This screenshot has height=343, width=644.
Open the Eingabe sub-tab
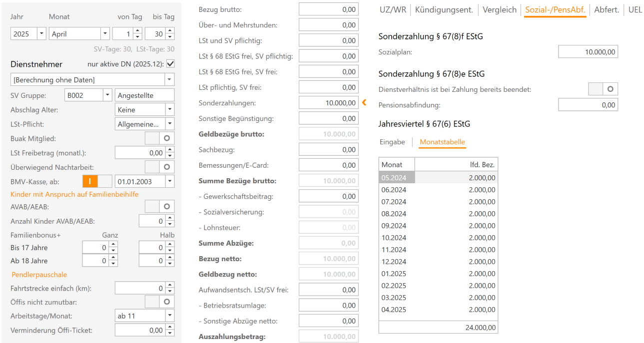coord(392,142)
